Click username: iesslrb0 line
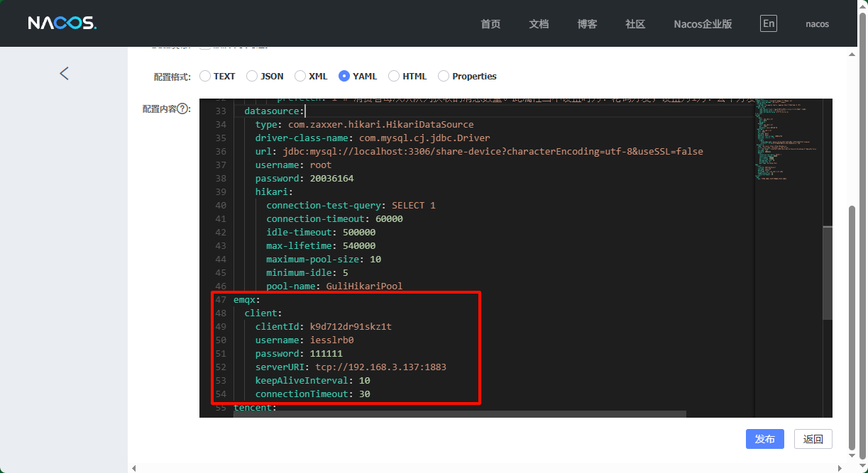Image resolution: width=868 pixels, height=473 pixels. (x=304, y=340)
